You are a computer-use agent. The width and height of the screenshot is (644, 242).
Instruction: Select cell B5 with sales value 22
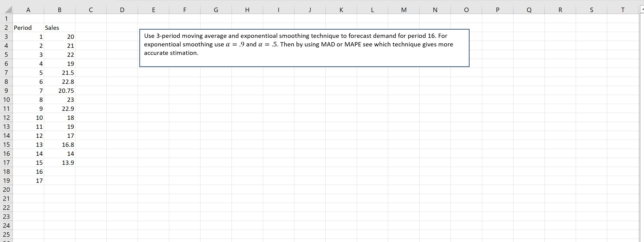tap(59, 54)
